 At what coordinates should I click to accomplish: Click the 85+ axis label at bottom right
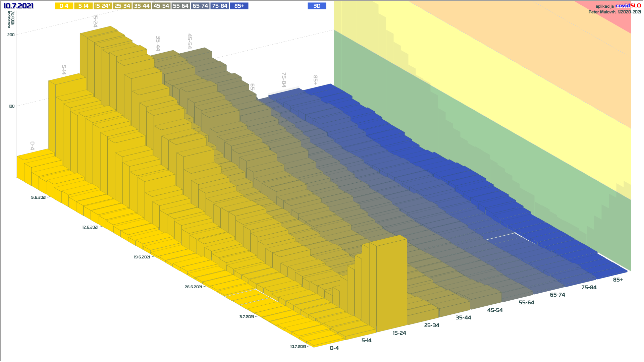pyautogui.click(x=618, y=280)
